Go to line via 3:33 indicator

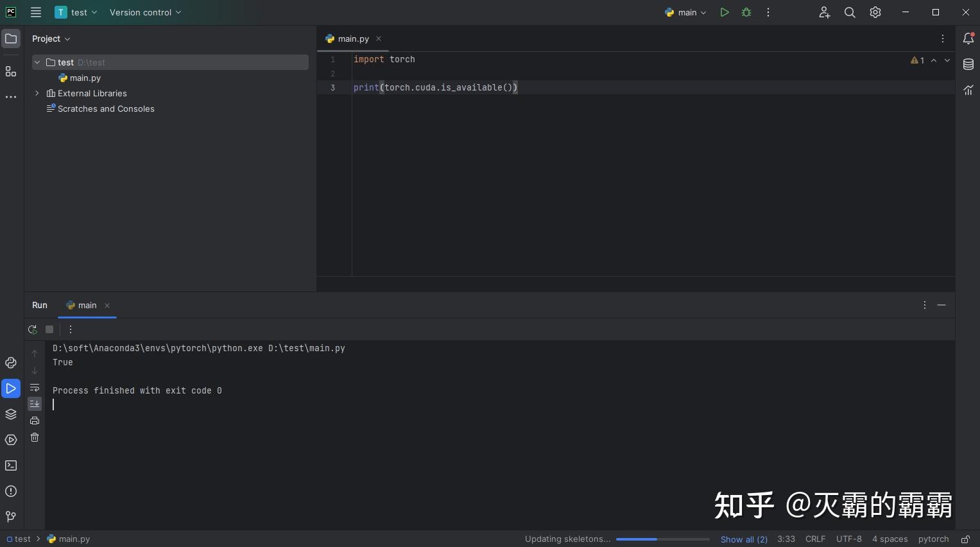point(786,539)
